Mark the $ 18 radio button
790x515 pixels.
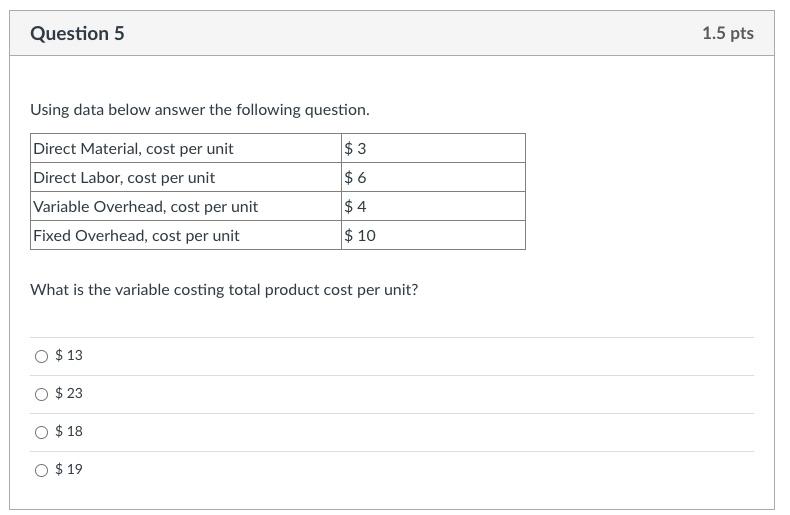[41, 432]
